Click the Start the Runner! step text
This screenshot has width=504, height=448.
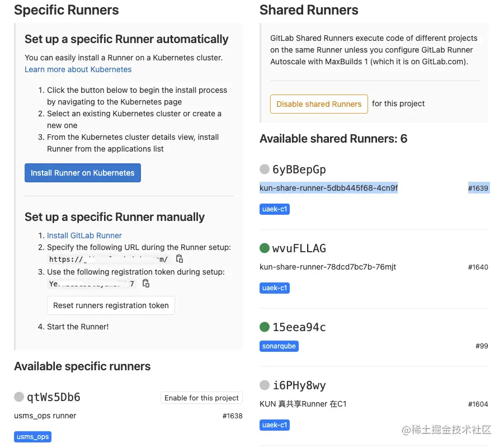coord(78,327)
